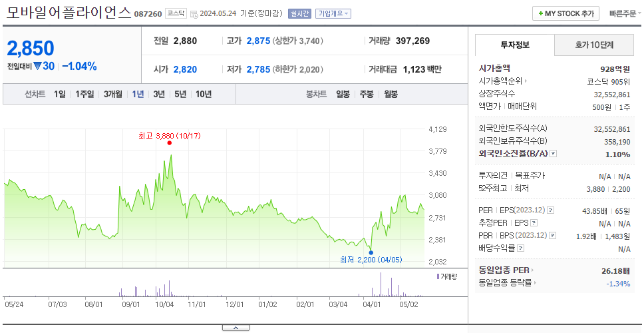
Task: Click the 시가 value 2,820
Action: click(185, 69)
